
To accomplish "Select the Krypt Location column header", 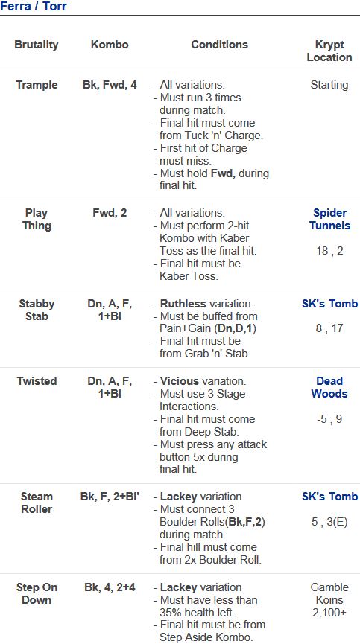I will (329, 51).
